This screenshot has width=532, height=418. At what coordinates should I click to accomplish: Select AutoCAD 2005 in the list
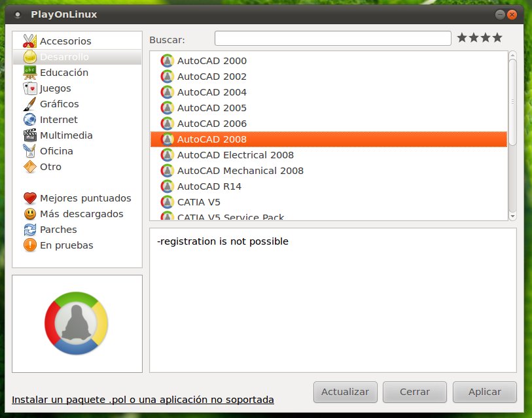pos(328,108)
